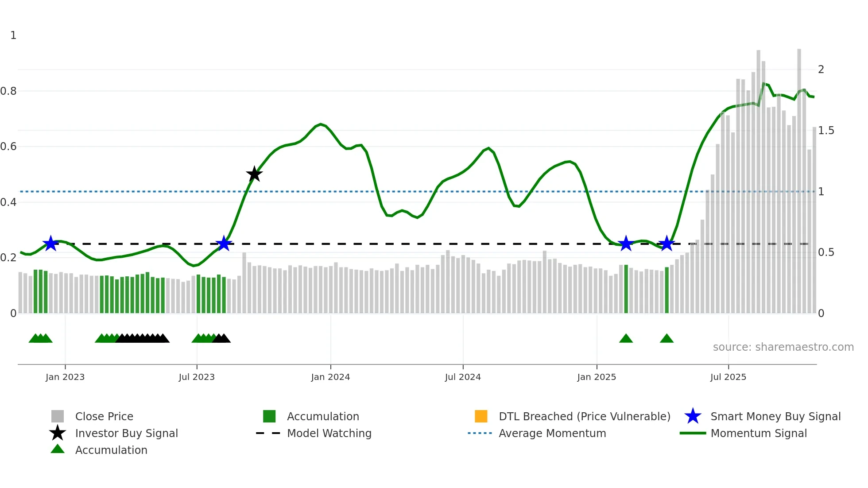
Task: Click the accumulation triangle near Jan 2025
Action: (x=626, y=339)
